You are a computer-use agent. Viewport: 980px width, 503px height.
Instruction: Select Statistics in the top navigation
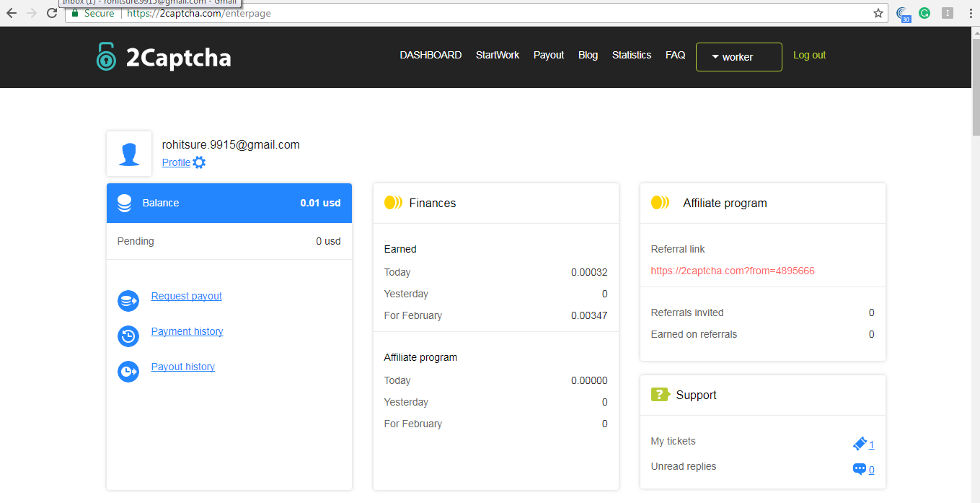point(631,55)
